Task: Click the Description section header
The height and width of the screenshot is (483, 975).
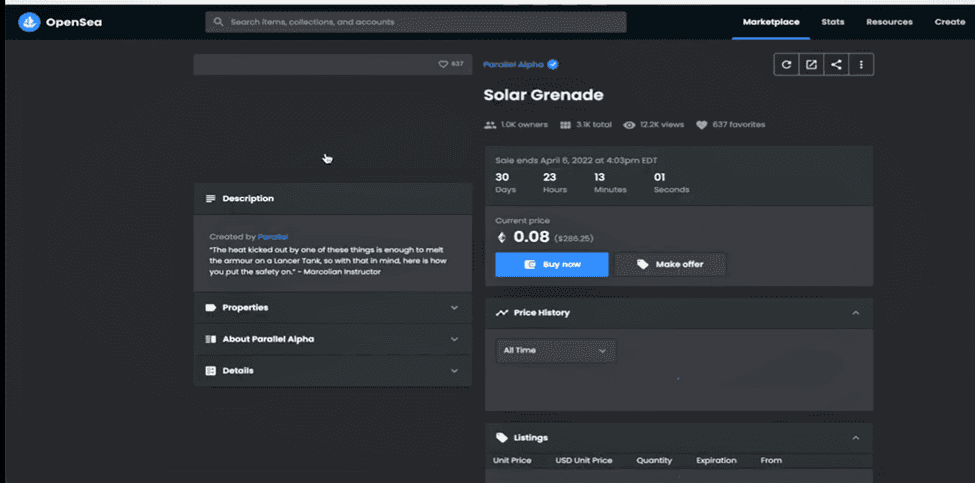Action: tap(333, 199)
